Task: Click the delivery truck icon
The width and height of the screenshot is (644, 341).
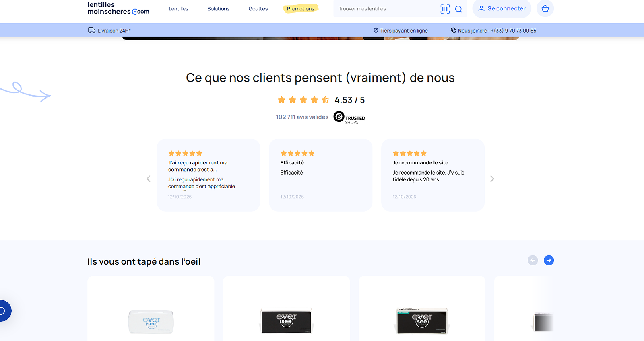Action: pyautogui.click(x=92, y=30)
